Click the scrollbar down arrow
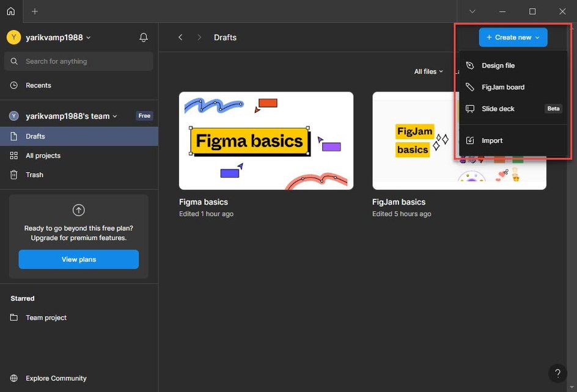Screen dimensions: 577x392 pos(571,387)
